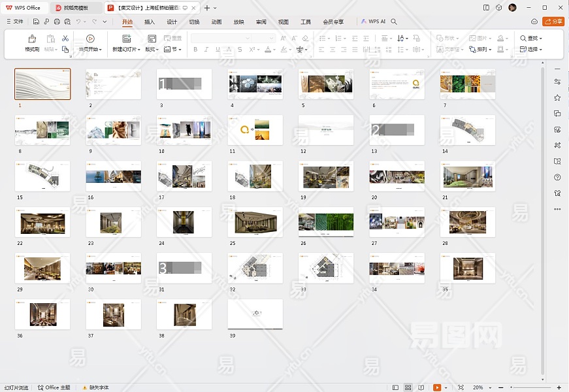
Task: Switch to Reading view in status bar
Action: click(x=421, y=387)
